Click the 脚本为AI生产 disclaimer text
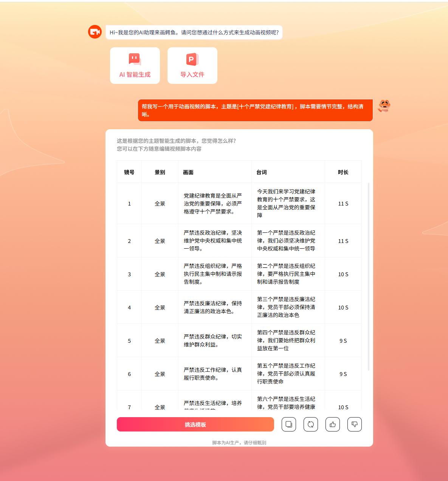The height and width of the screenshot is (481, 448). click(239, 442)
